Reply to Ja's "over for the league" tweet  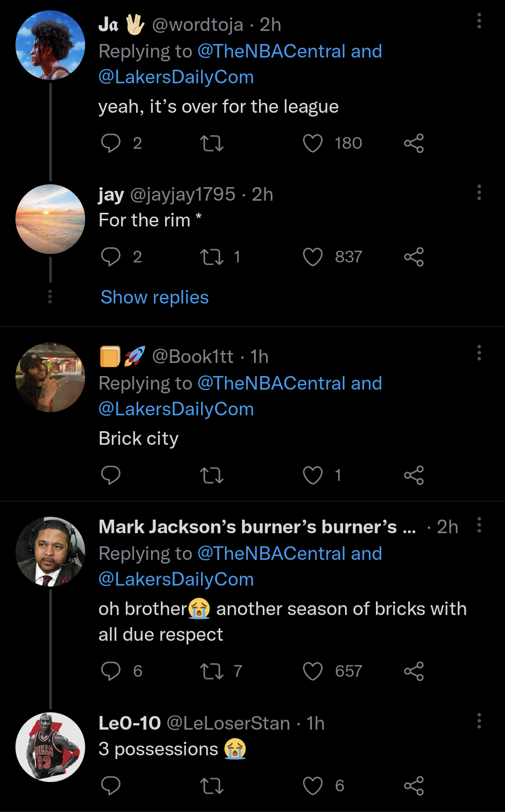[111, 143]
